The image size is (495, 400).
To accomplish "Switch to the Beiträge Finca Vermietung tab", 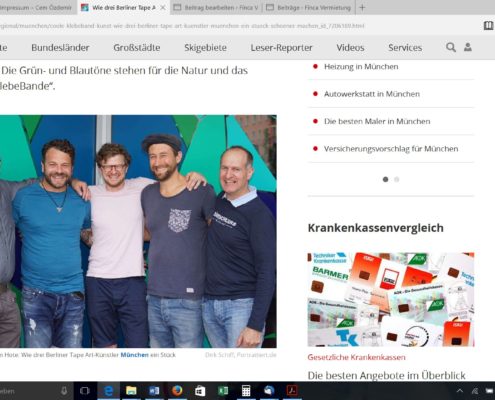I will pos(309,7).
